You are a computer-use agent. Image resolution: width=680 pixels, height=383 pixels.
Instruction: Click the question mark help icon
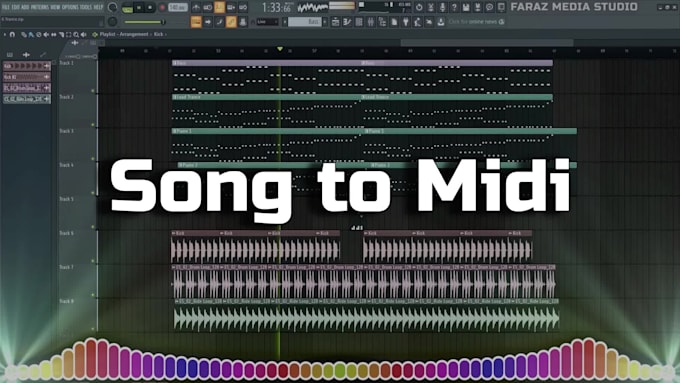click(454, 7)
